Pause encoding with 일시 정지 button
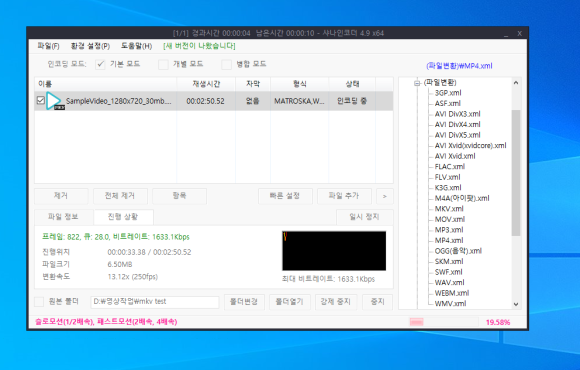This screenshot has width=580, height=370. (364, 217)
